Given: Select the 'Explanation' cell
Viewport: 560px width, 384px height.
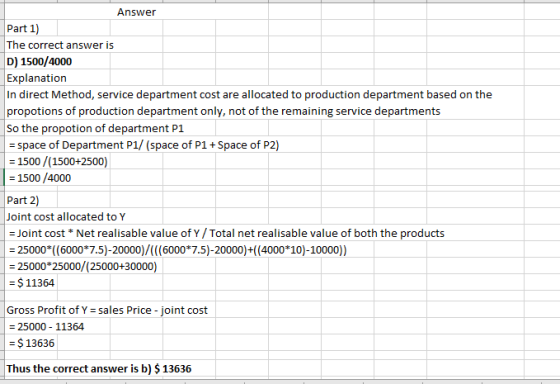Looking at the screenshot, I should (x=36, y=78).
